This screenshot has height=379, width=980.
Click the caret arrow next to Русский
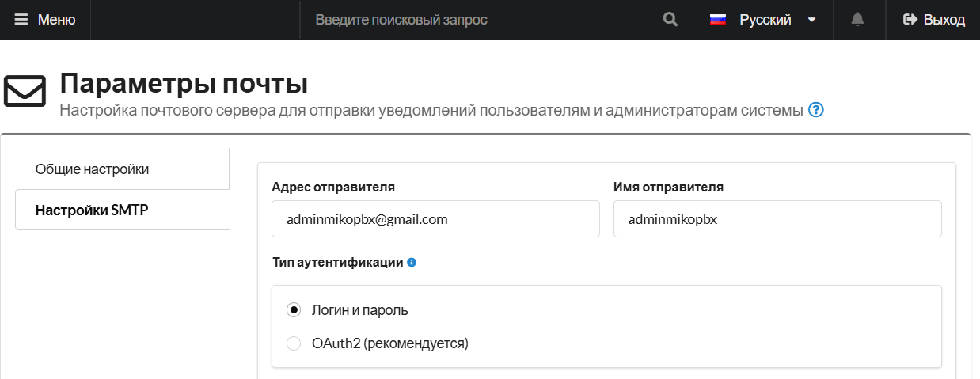(x=811, y=20)
